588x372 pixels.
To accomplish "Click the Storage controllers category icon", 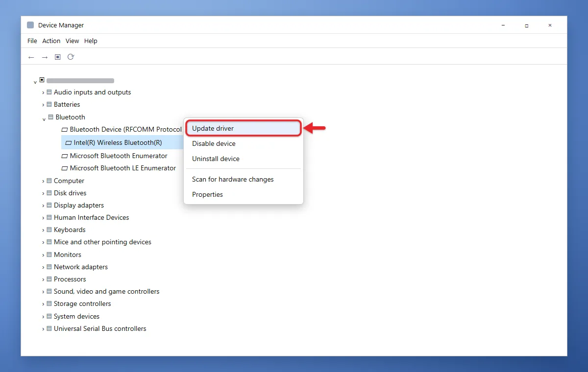I will 49,303.
